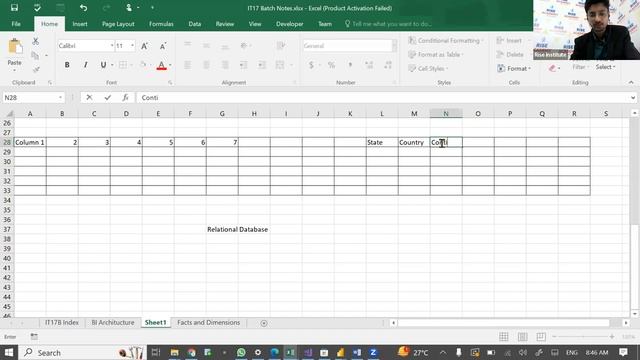640x360 pixels.
Task: Open Insert Function with the fx icon
Action: (125, 98)
